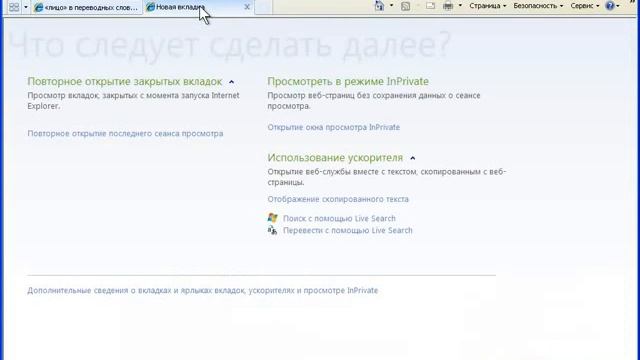Click the RSS feeds icon
Viewport: 640px width, 360px height.
point(405,6)
